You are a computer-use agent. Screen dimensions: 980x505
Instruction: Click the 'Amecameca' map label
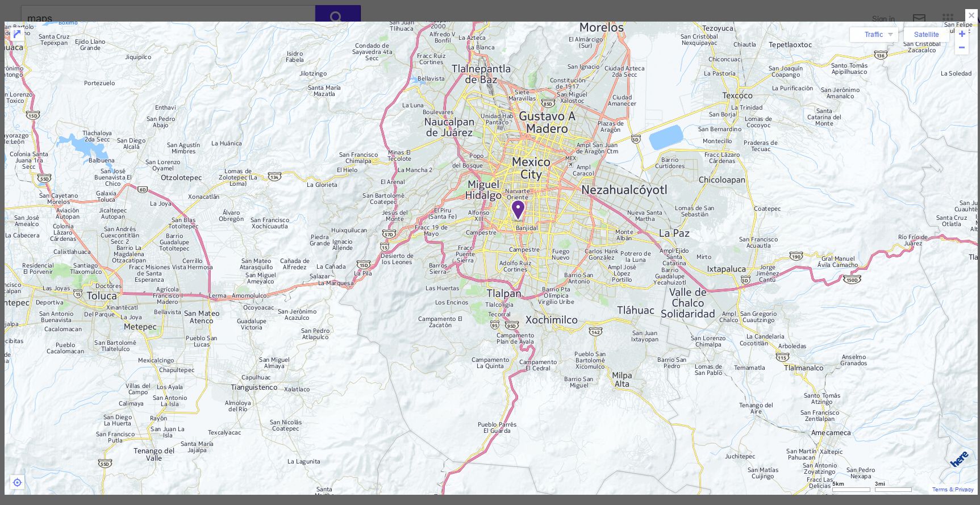pyautogui.click(x=831, y=432)
